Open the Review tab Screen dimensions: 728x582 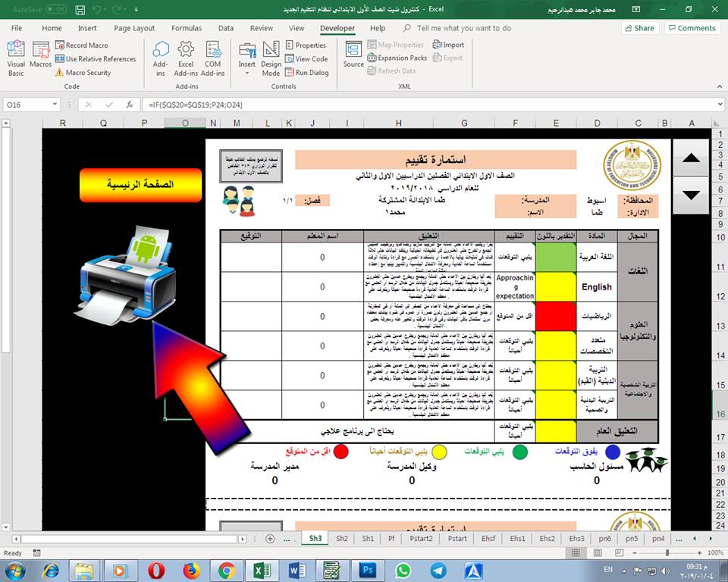262,28
